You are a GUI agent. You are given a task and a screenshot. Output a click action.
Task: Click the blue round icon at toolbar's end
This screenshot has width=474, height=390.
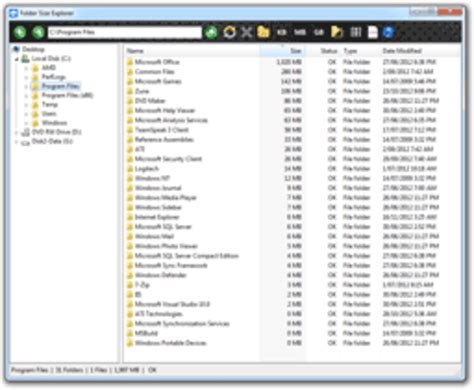pos(388,32)
